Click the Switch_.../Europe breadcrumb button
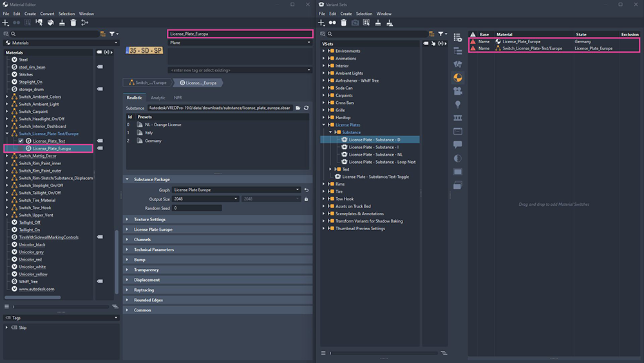644x363 pixels. point(148,83)
